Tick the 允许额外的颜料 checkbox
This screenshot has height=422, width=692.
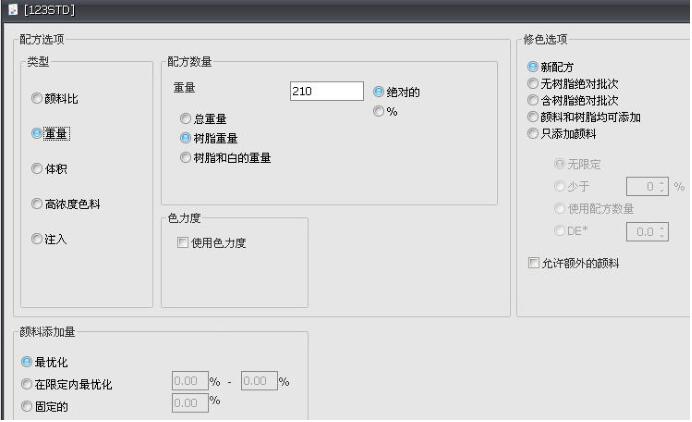[x=534, y=263]
